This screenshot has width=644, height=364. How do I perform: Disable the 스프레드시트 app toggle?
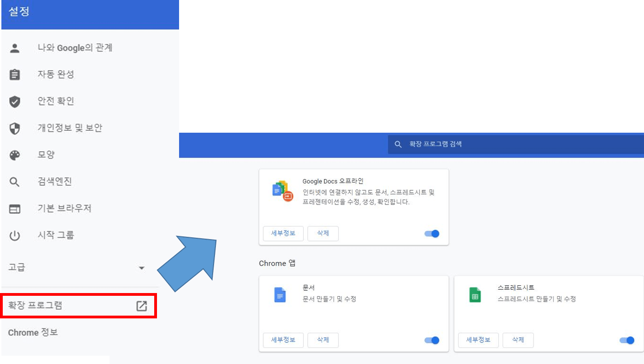coord(627,341)
